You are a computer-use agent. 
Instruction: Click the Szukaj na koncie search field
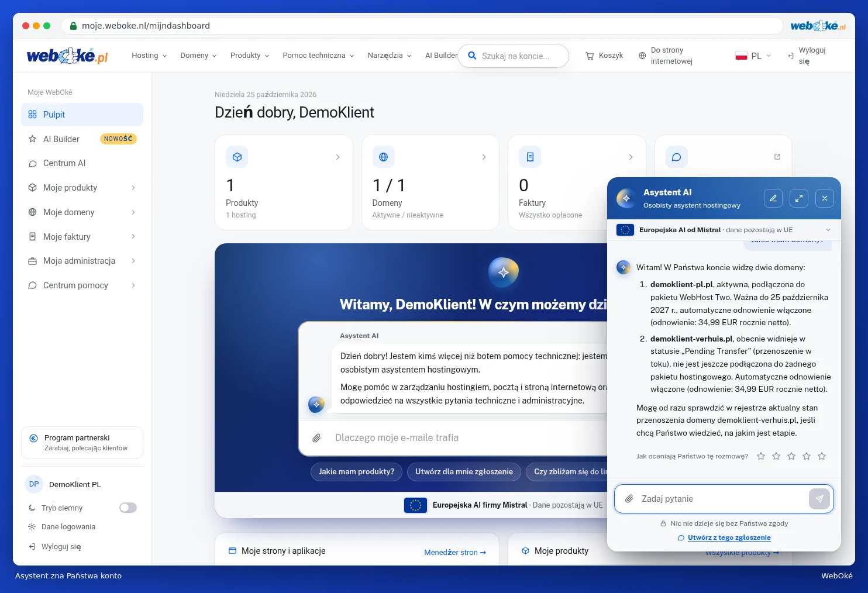coord(513,56)
